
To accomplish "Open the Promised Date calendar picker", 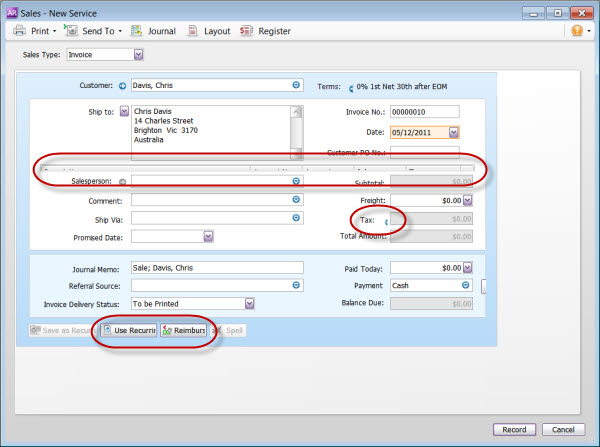I will [209, 236].
